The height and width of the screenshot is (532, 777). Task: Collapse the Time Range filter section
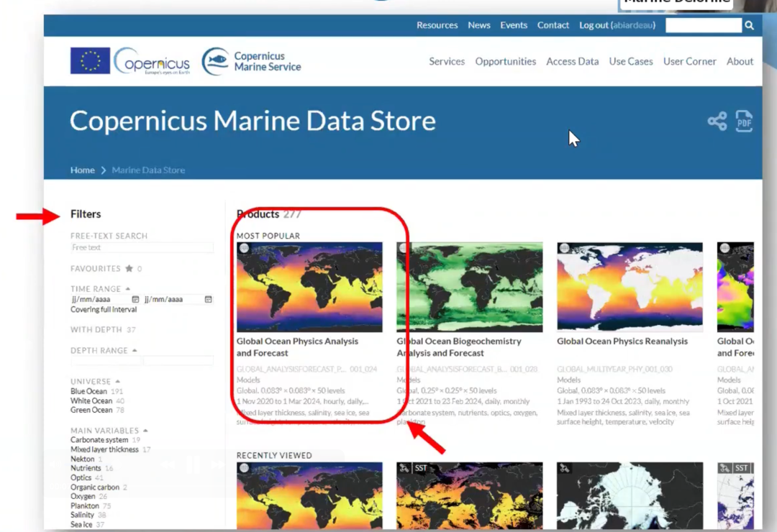point(128,288)
